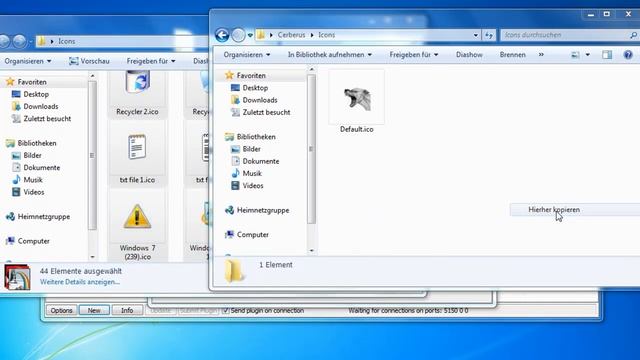Open 'Freigeben für' dropdown in front window

click(x=413, y=55)
